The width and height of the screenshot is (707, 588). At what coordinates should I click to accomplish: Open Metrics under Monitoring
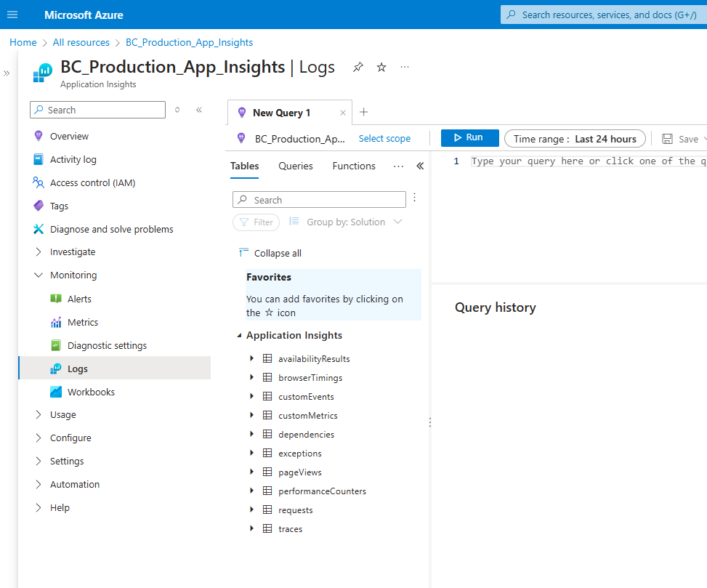click(x=83, y=323)
